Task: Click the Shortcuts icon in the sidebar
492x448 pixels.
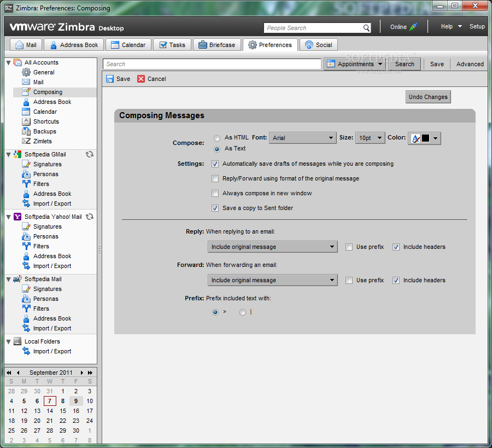Action: (x=26, y=121)
